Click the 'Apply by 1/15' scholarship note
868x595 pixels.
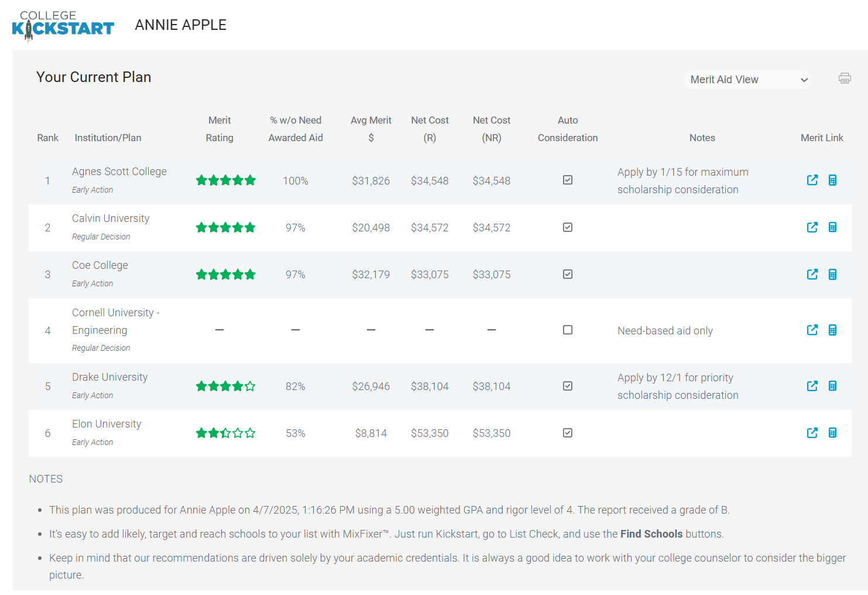point(683,181)
